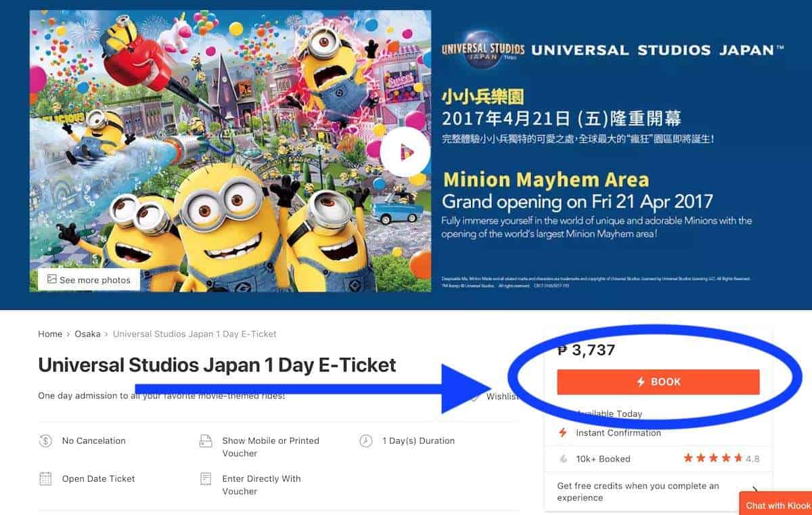Open the Osaka breadcrumb link
Image resolution: width=812 pixels, height=515 pixels.
point(87,334)
